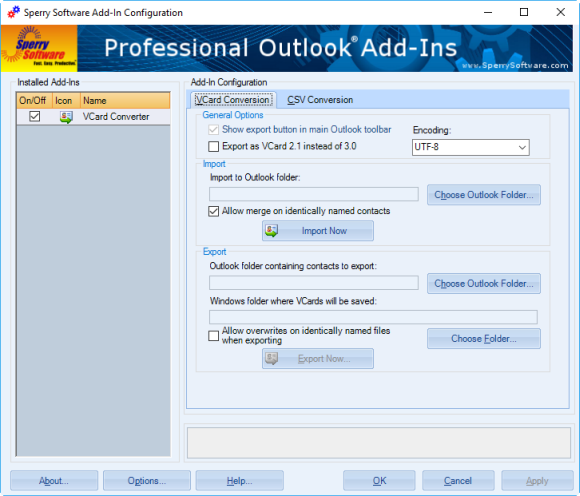This screenshot has width=580, height=496.
Task: Check Allow overwrites on identically named files
Action: pyautogui.click(x=213, y=335)
